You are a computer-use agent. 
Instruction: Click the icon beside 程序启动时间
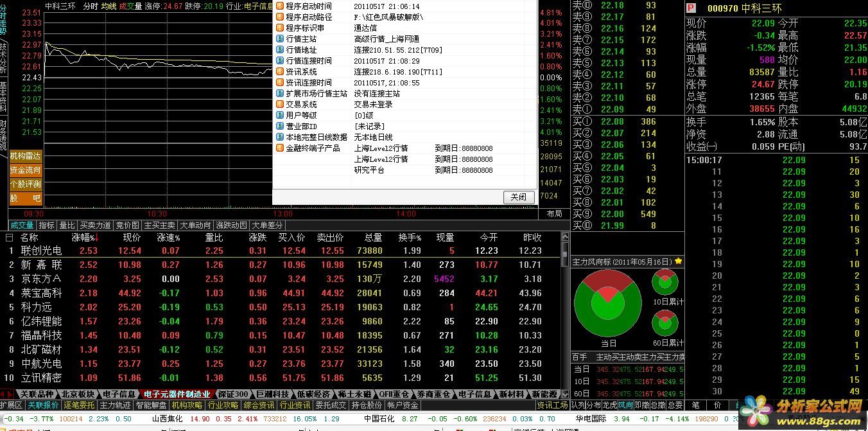(279, 6)
